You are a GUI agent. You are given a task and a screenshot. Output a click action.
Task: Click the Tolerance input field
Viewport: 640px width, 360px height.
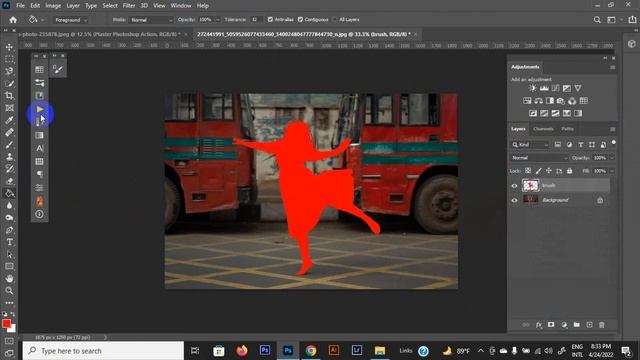tap(256, 20)
